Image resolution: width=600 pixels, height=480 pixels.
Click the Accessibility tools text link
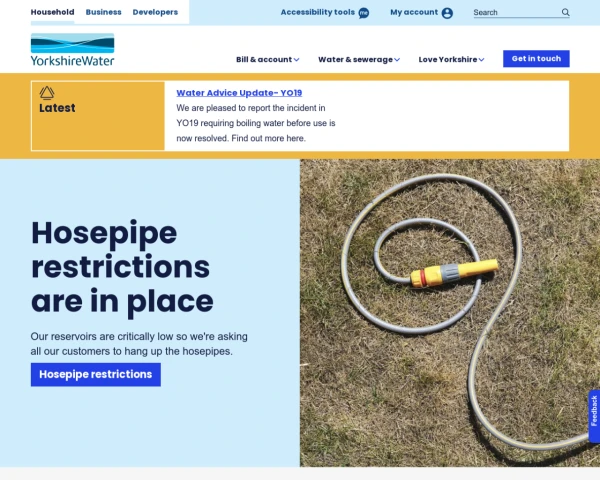318,12
